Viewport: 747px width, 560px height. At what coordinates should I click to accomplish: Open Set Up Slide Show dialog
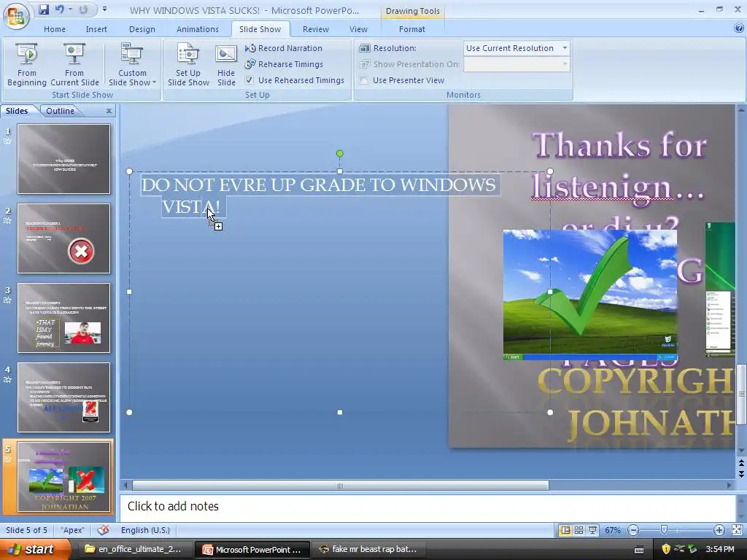[188, 65]
